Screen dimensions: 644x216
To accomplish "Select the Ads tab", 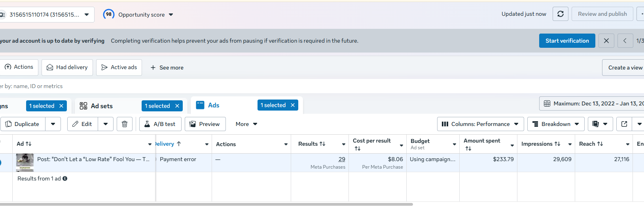I will [x=214, y=105].
